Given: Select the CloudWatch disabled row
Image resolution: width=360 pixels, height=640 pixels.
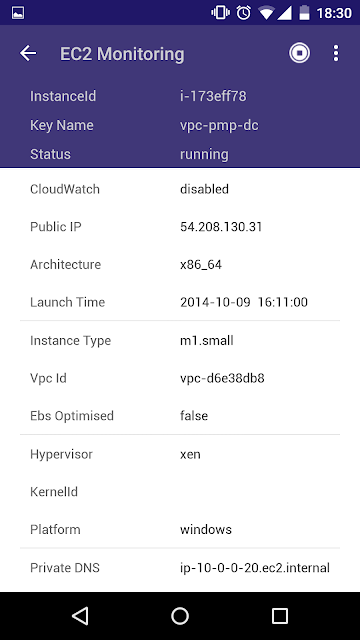Looking at the screenshot, I should point(180,189).
